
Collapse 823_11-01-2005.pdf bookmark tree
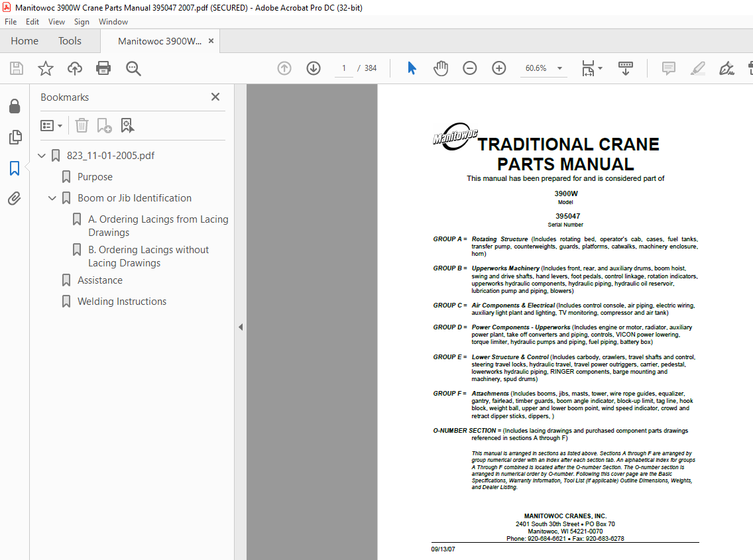pyautogui.click(x=42, y=156)
